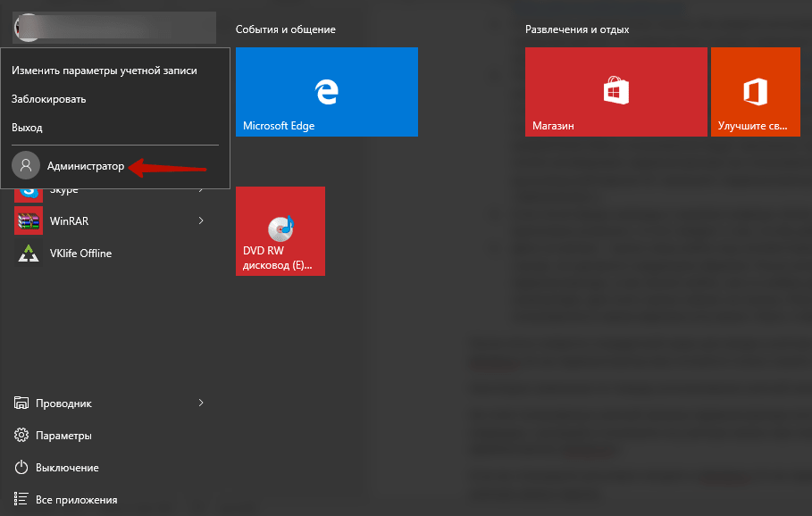Select Заблокировать from the account menu
This screenshot has width=812, height=516.
[48, 99]
